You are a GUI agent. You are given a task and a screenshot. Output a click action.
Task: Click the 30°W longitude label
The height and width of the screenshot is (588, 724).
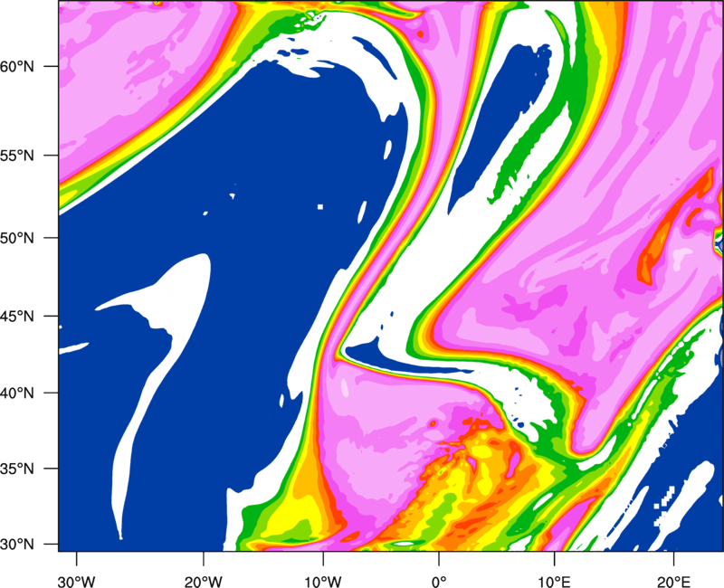coord(76,582)
